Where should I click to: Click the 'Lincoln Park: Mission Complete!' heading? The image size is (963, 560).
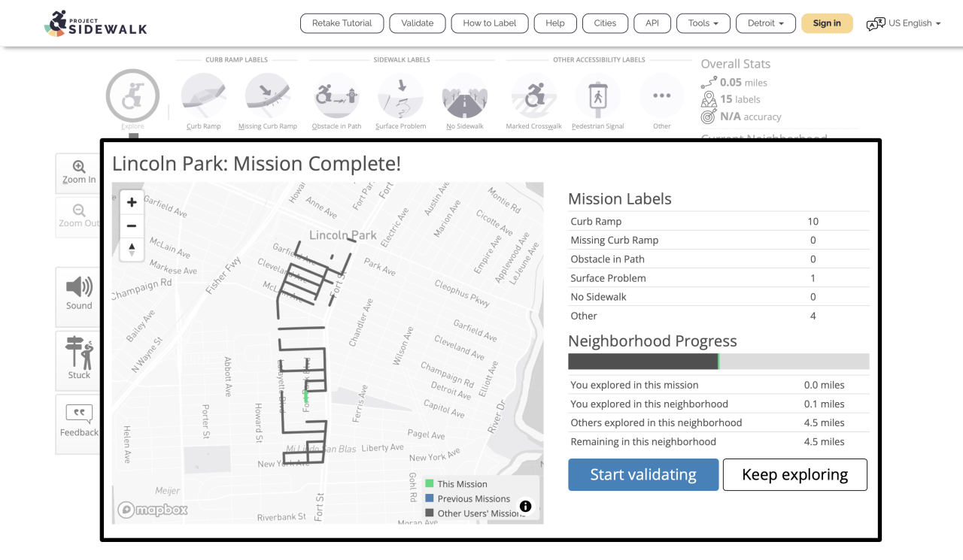point(257,164)
